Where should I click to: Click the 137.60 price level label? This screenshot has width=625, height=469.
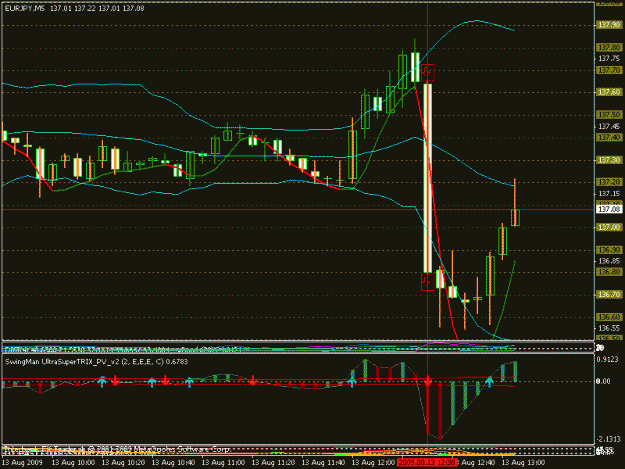[x=609, y=92]
